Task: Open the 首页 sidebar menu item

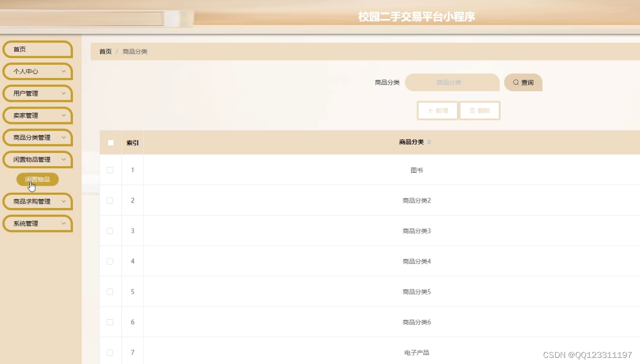Action: [37, 49]
